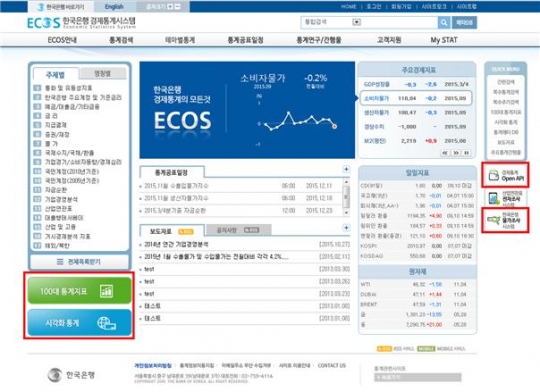Open the 경제통계 Open API icon

pos(506,175)
